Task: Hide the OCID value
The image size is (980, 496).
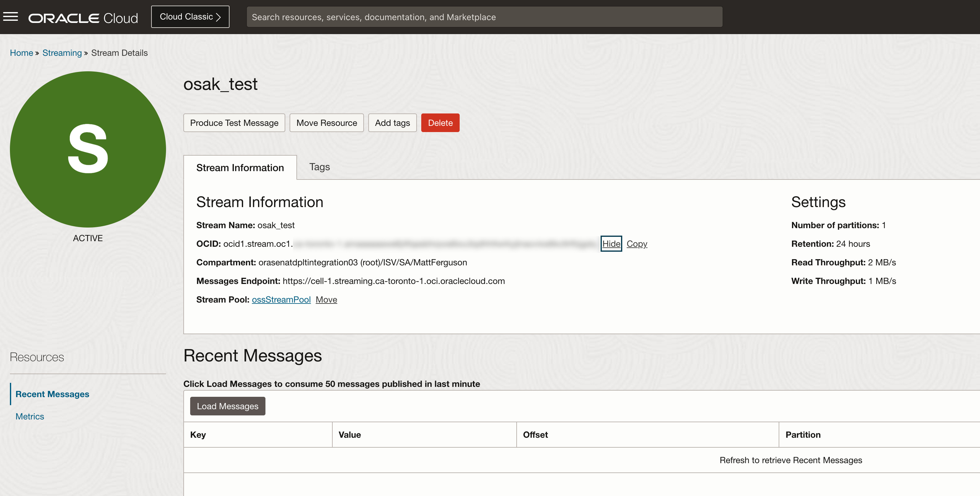Action: click(611, 244)
